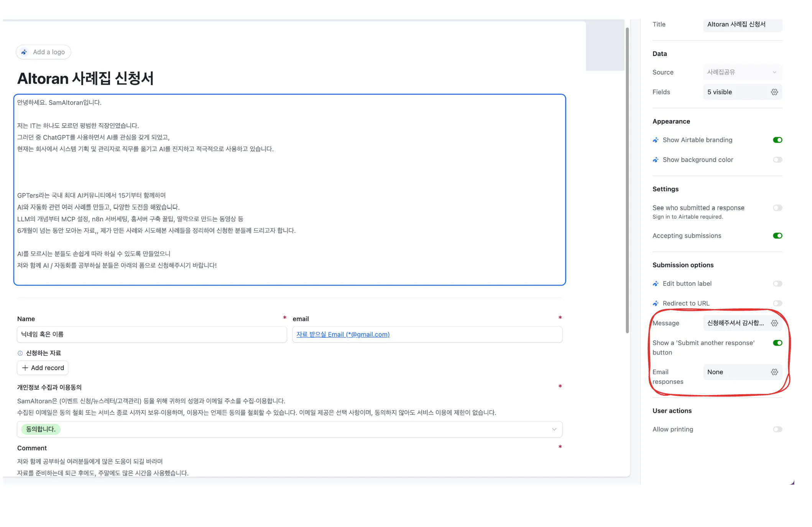Click the Name input field

(152, 334)
